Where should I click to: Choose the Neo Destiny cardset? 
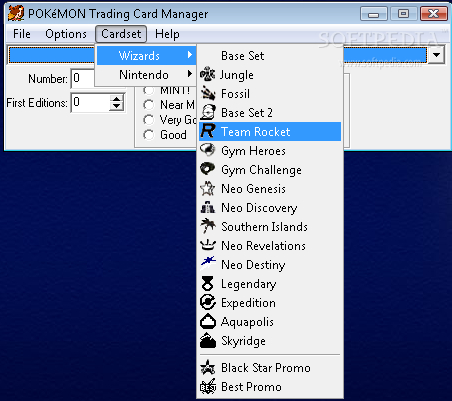coord(270,265)
